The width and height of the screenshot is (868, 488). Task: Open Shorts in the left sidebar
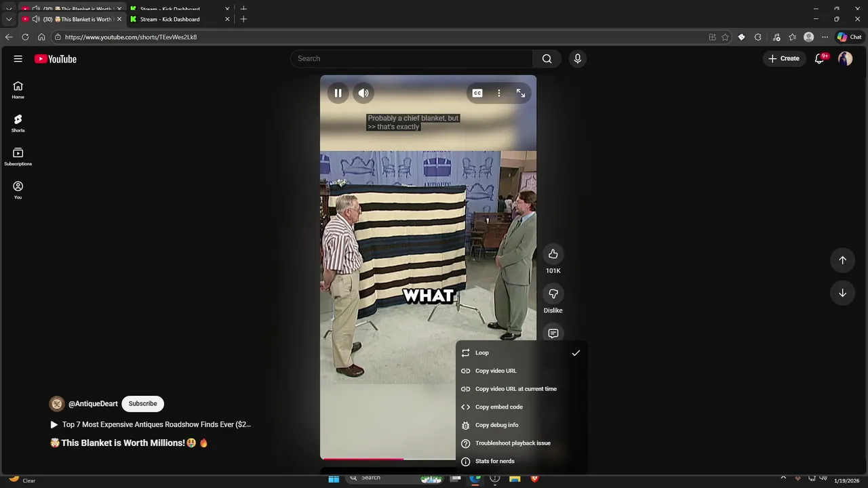(x=18, y=123)
